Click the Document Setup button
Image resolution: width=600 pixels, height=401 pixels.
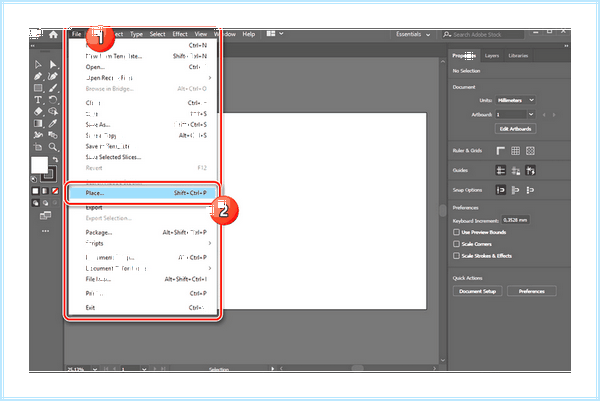478,291
